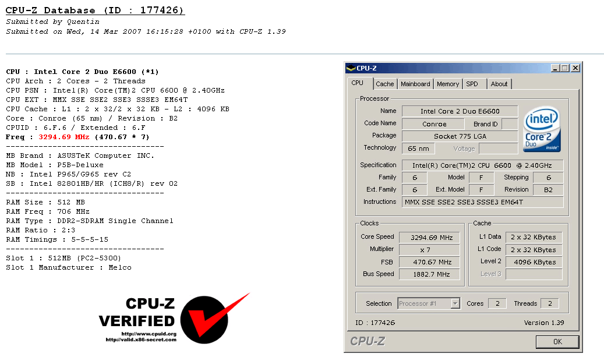Viewport: 604px width, 364px height.
Task: Click the 'CPU PSN' line
Action: tap(115, 90)
